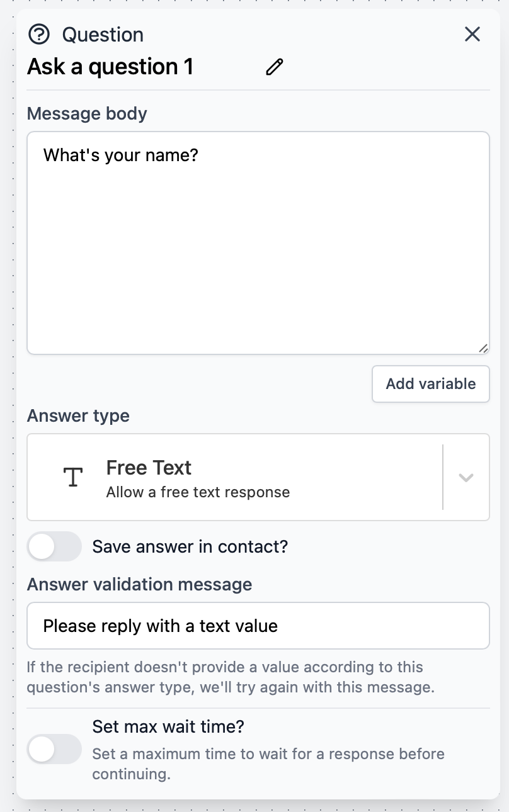Turn on the "Set max wait time?" switch
Image resolution: width=509 pixels, height=812 pixels.
(x=54, y=749)
